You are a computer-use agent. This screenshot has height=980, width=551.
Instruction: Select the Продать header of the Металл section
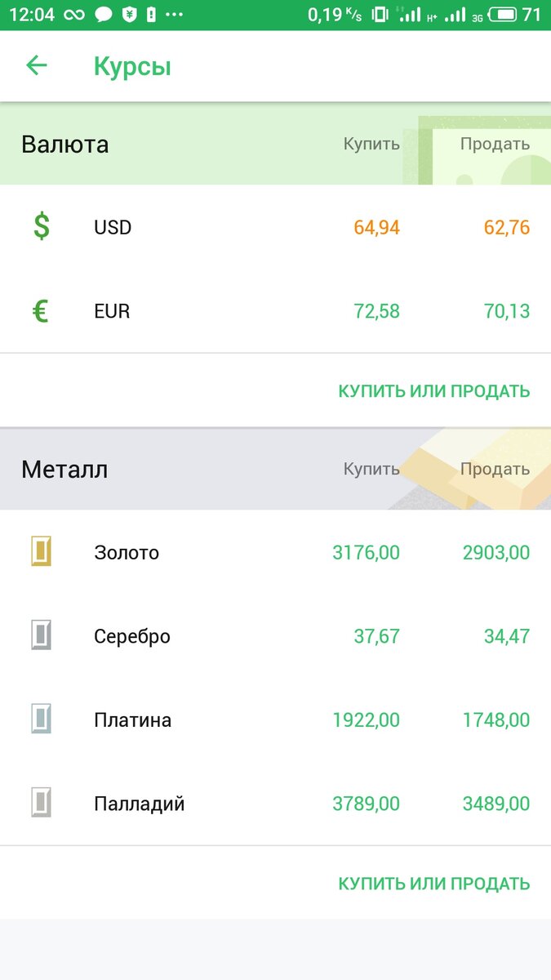point(495,469)
